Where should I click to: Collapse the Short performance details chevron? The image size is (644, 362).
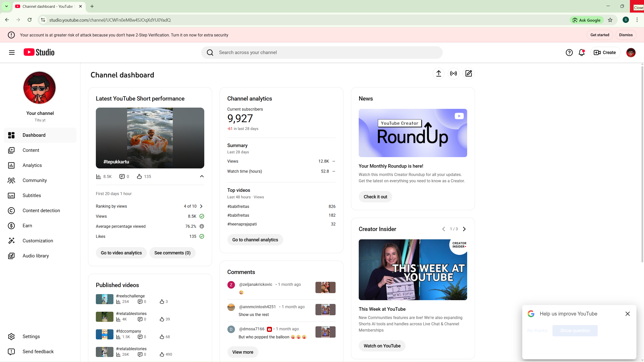point(202,176)
